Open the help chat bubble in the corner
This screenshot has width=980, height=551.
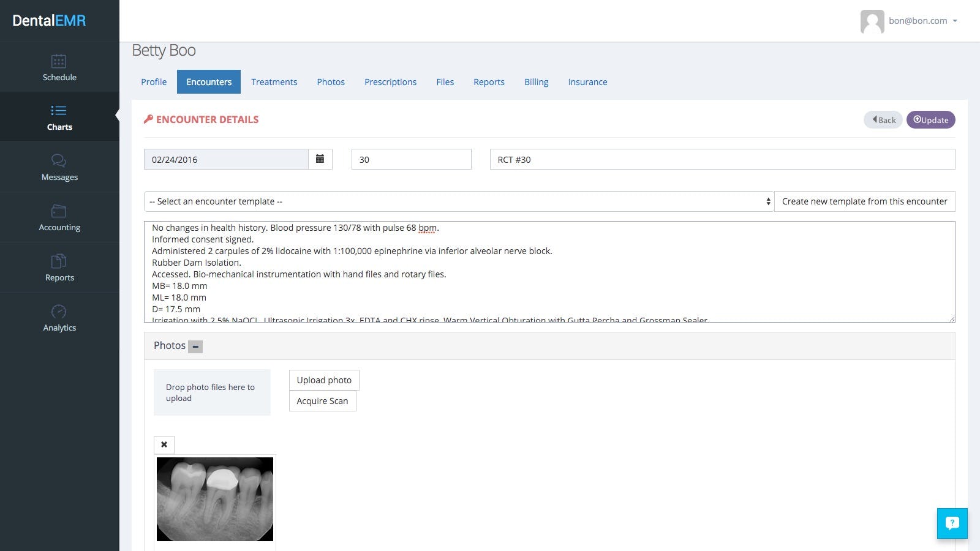point(952,523)
